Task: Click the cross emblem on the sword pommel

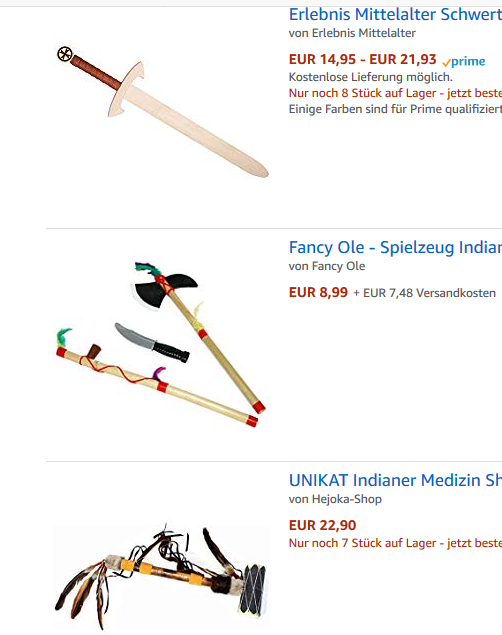Action: tap(65, 54)
